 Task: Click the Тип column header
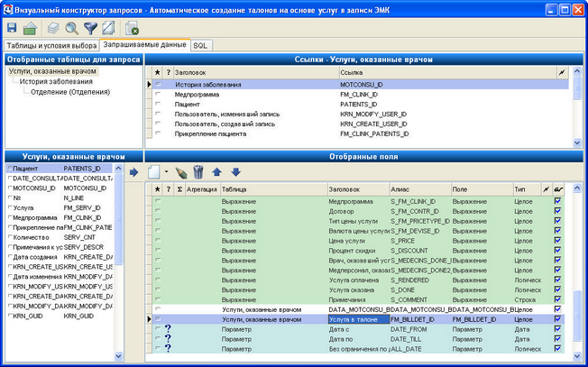[528, 189]
